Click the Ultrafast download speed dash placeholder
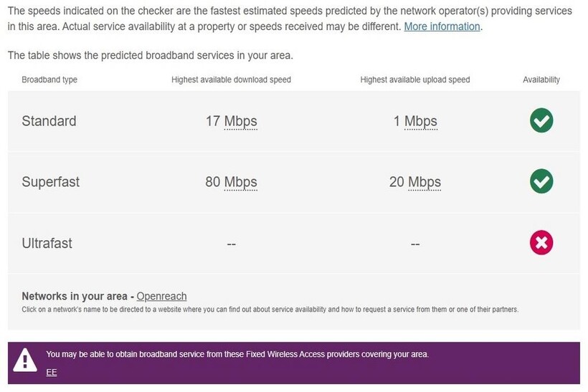The width and height of the screenshot is (588, 392). (x=231, y=244)
